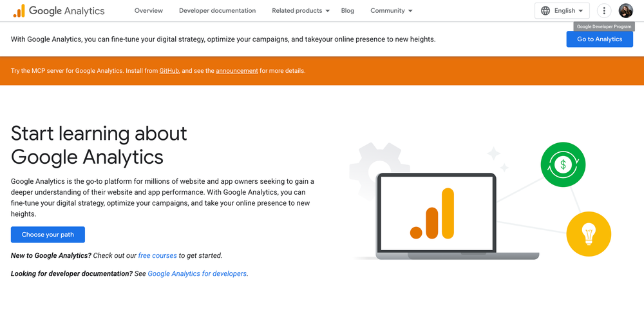Click the Google Developer Program tooltip

tap(604, 26)
